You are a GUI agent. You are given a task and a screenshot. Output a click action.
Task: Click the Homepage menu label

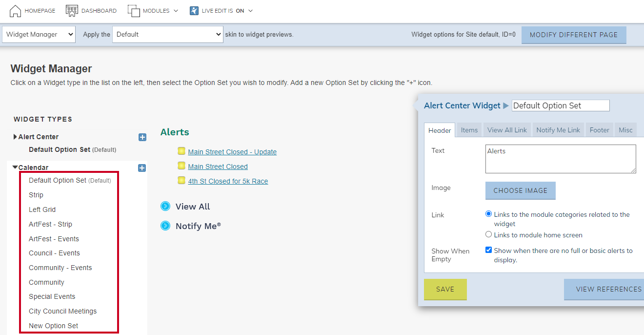pos(40,11)
